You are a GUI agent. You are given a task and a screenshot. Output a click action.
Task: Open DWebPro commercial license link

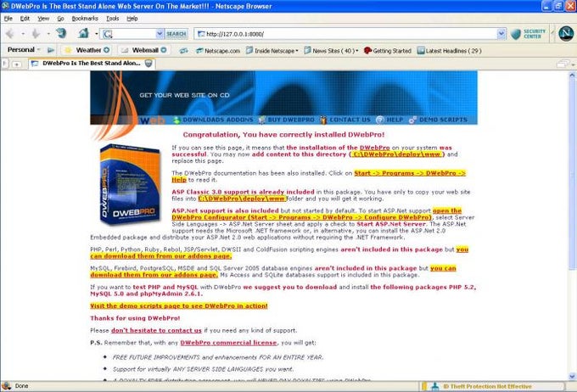pos(228,343)
